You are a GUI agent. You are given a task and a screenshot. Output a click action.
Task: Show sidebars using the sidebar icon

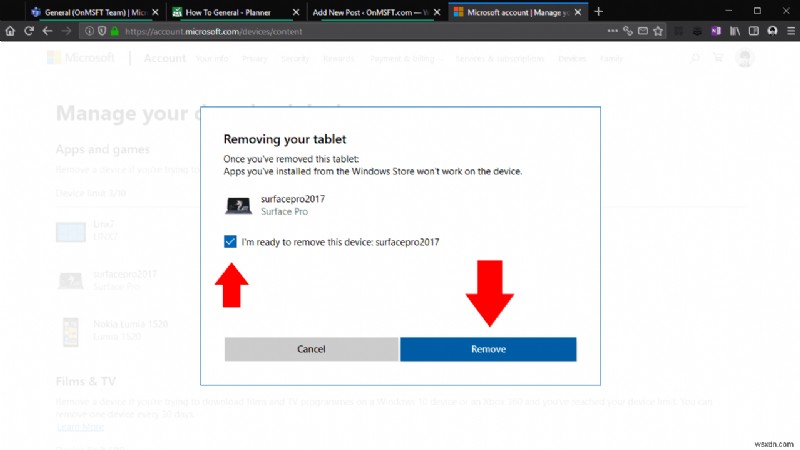tap(754, 31)
